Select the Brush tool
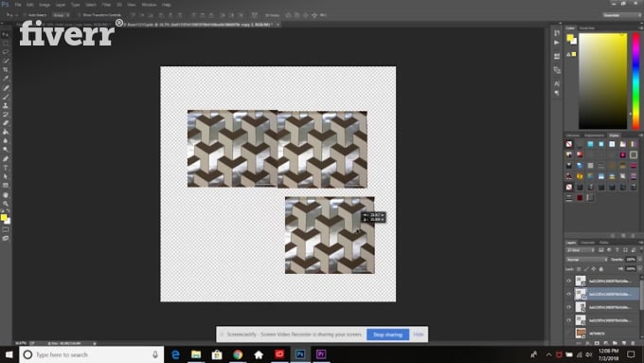The height and width of the screenshot is (363, 644). (6, 97)
